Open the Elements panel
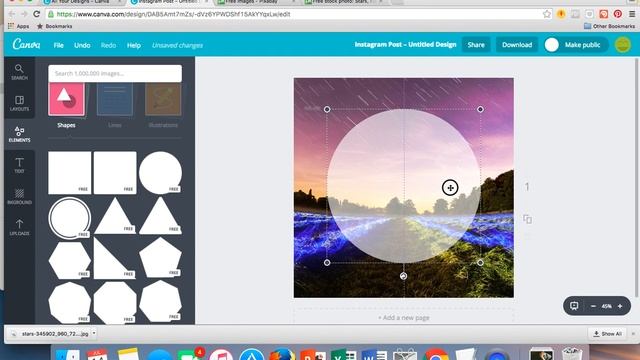Image resolution: width=640 pixels, height=360 pixels. point(19,134)
